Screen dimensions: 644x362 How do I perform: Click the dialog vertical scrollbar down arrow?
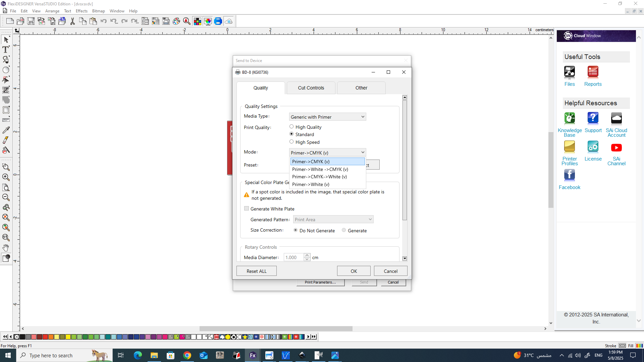point(405,258)
